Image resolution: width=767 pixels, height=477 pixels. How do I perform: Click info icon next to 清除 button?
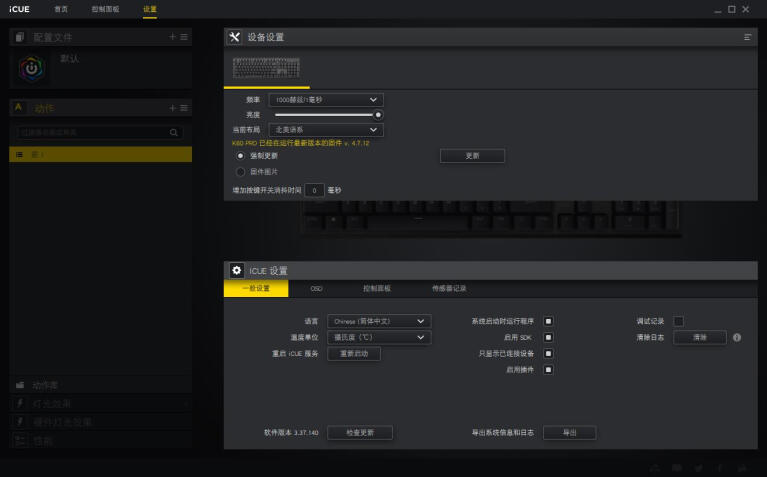[737, 338]
